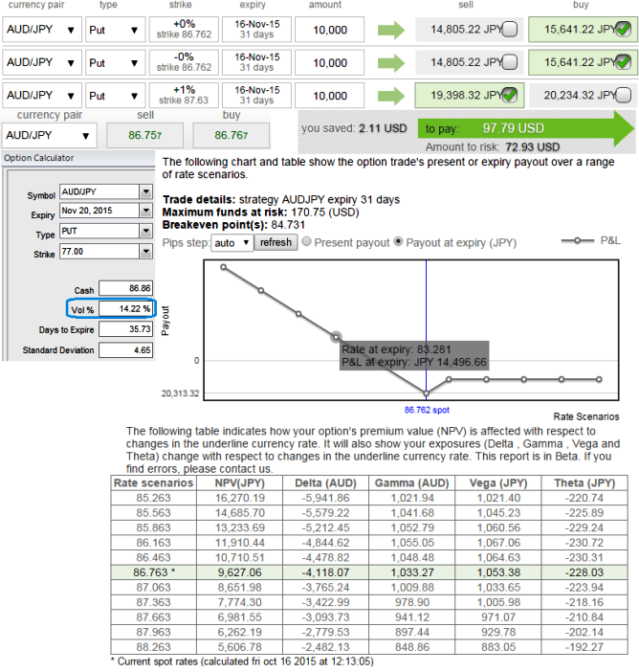The image size is (639, 672).
Task: Click the green arrow in the -0% strike row
Action: point(390,63)
